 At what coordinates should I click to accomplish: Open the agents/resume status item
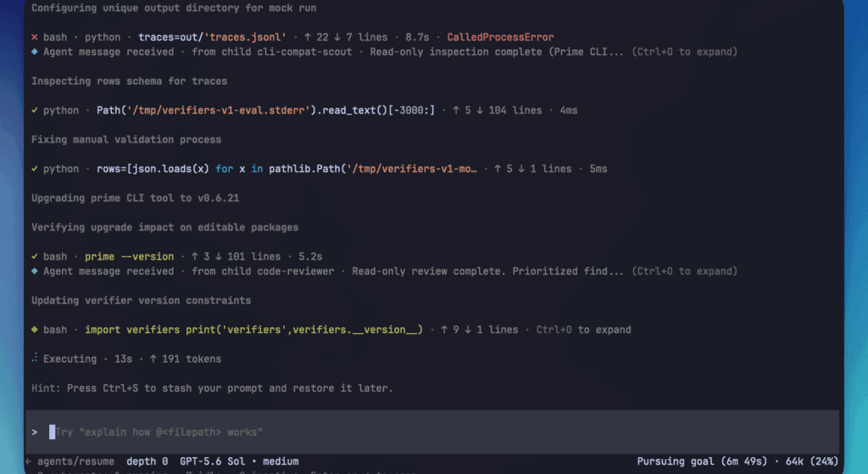pyautogui.click(x=75, y=461)
